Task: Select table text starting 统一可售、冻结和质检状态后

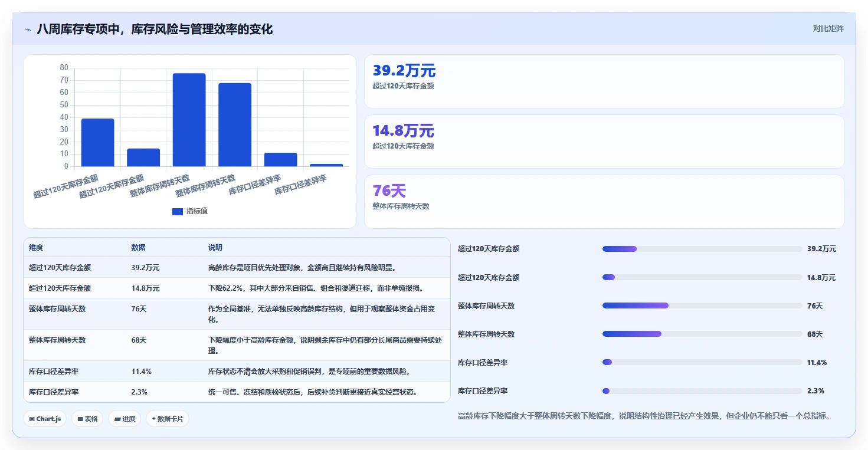Action: (314, 392)
